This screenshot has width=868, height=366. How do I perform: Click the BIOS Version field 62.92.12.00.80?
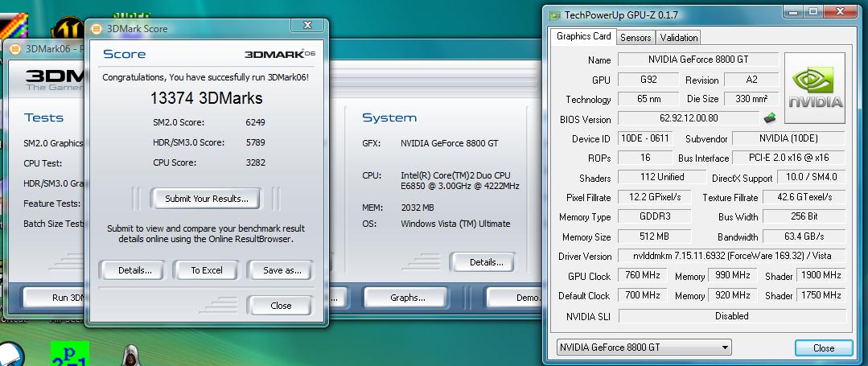click(689, 118)
